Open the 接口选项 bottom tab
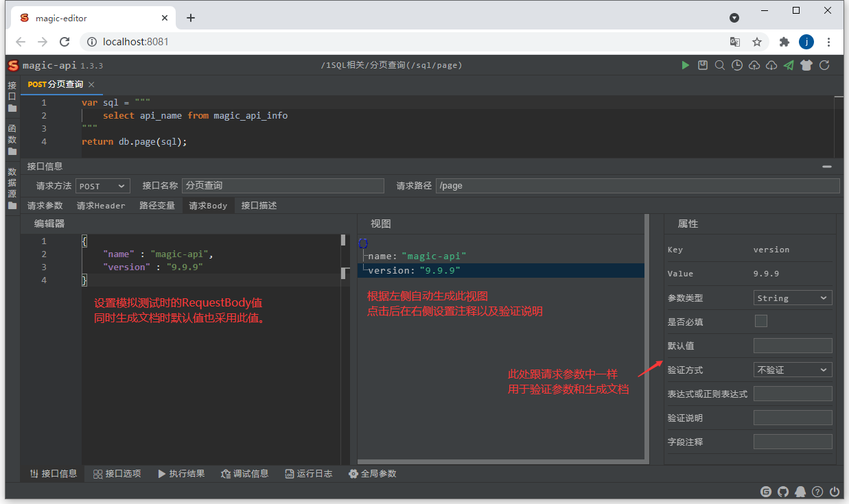 point(117,473)
